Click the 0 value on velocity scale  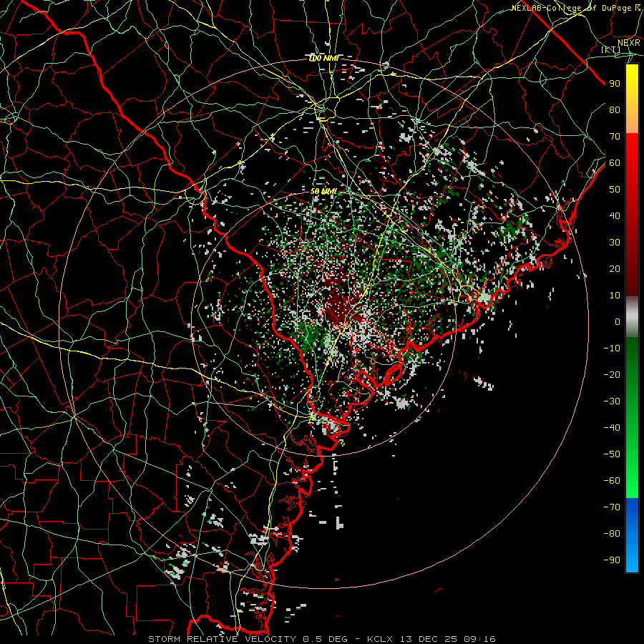coord(618,322)
